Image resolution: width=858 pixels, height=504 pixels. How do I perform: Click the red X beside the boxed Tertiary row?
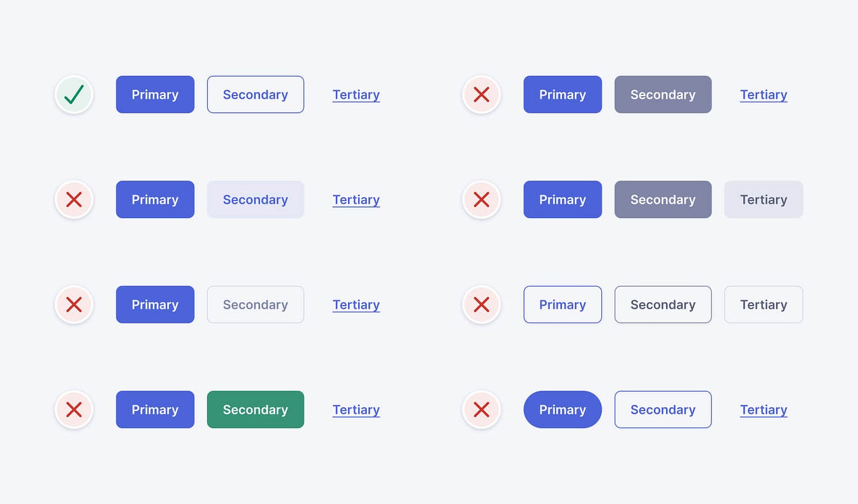coord(481,199)
